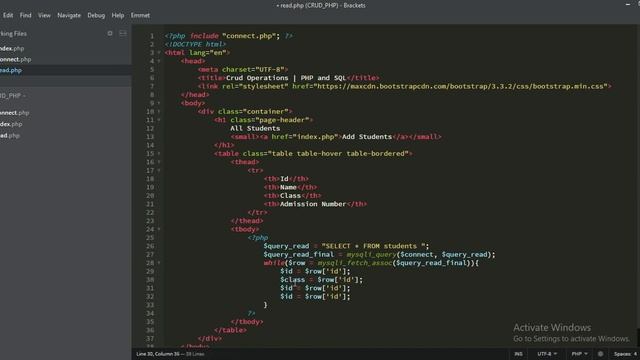The image size is (640, 360).
Task: Click the closing </tbody> tag line
Action: 247,322
